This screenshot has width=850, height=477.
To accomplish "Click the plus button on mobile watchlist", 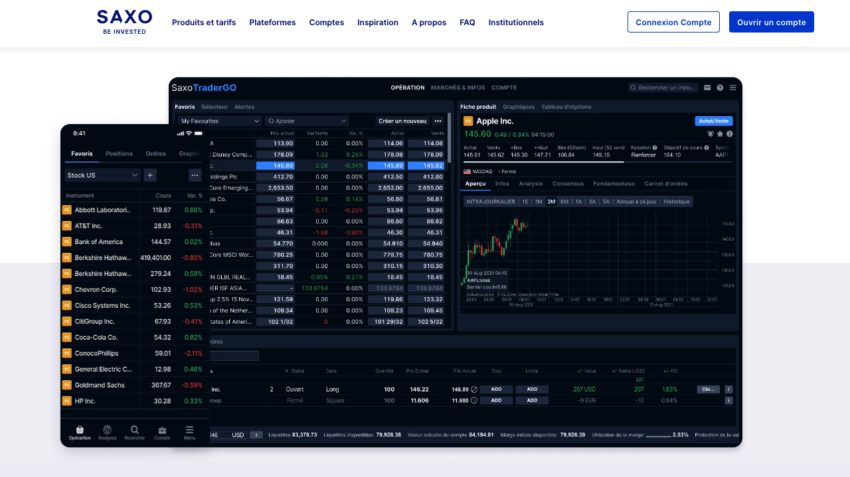I will (150, 175).
